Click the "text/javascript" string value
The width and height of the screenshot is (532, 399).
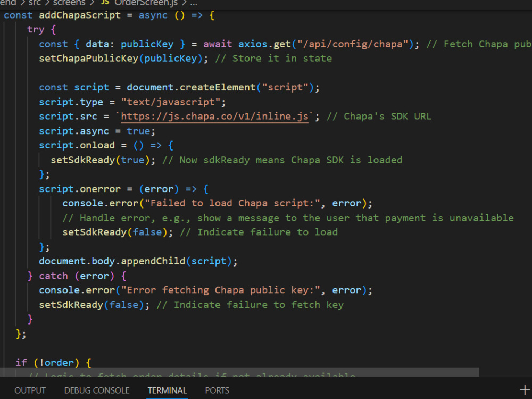171,102
